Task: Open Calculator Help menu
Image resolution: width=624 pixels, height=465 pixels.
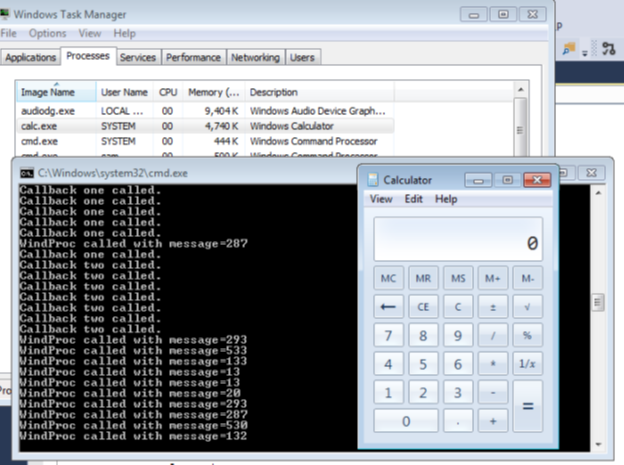Action: pos(446,199)
